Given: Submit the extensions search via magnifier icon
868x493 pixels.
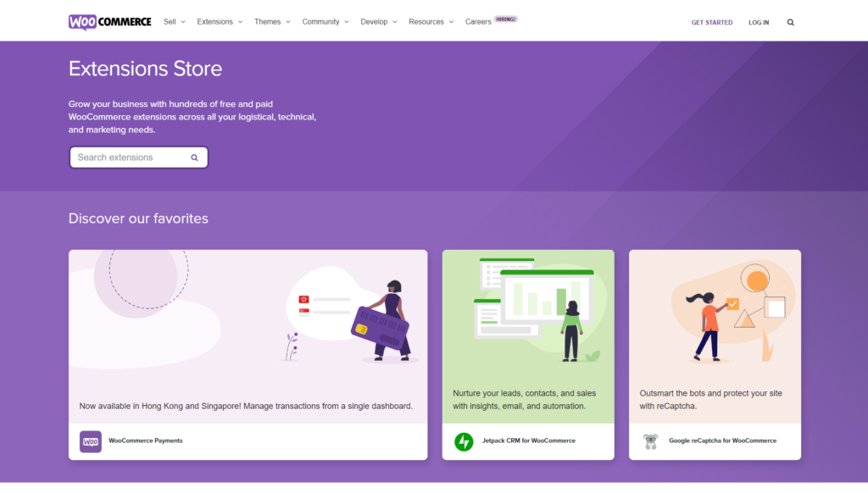Looking at the screenshot, I should pyautogui.click(x=194, y=158).
